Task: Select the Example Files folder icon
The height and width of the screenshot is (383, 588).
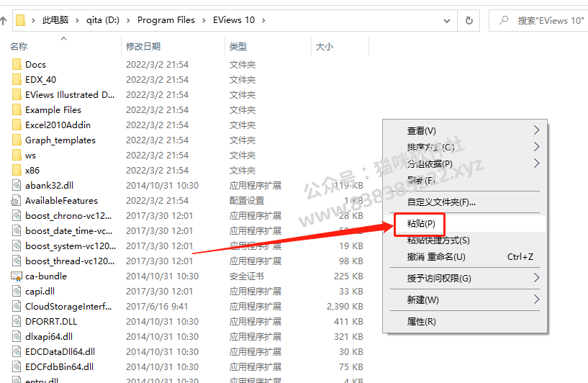Action: click(x=17, y=110)
